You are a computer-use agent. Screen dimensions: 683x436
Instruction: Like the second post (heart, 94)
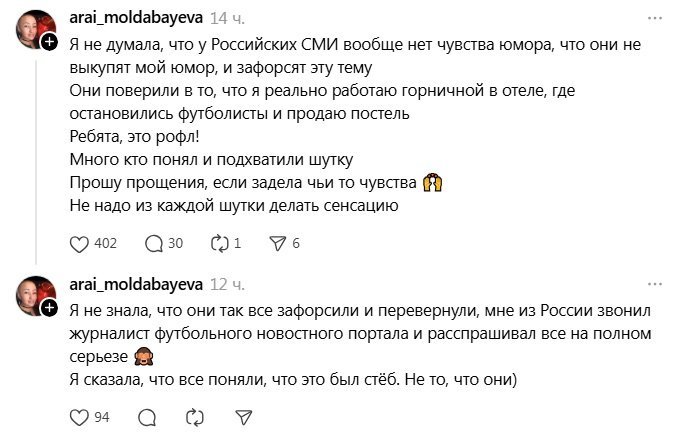click(79, 416)
